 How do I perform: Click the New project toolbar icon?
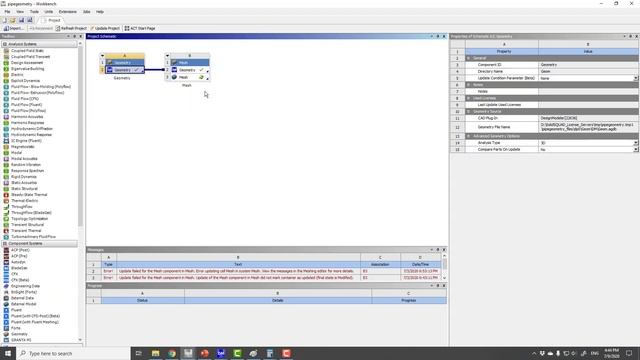4,20
